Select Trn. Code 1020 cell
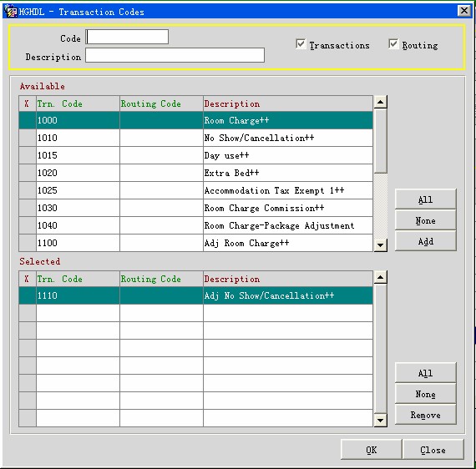Screen dimensions: 476x469 click(78, 173)
